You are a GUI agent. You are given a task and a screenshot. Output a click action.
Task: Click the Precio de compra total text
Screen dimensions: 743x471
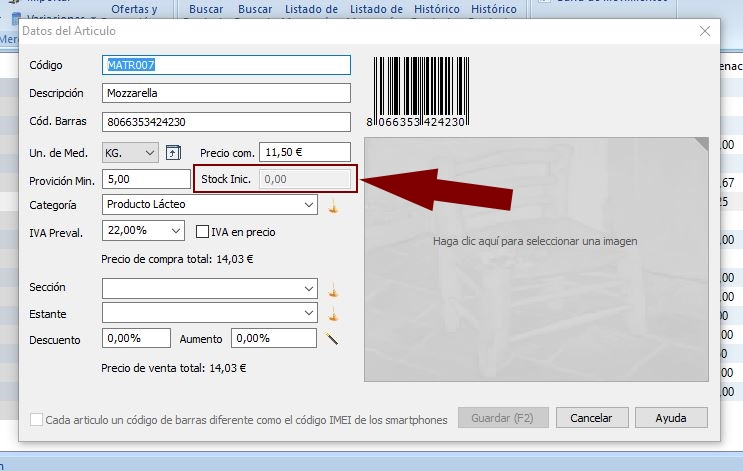tap(177, 259)
